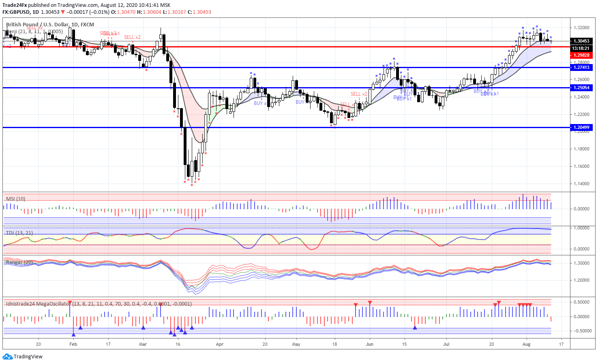Click the Apr label on the time axis

220,344
